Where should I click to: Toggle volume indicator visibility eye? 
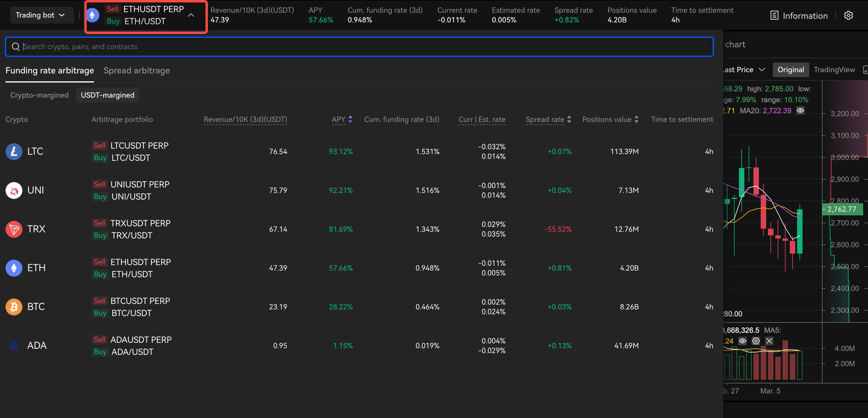coord(742,341)
